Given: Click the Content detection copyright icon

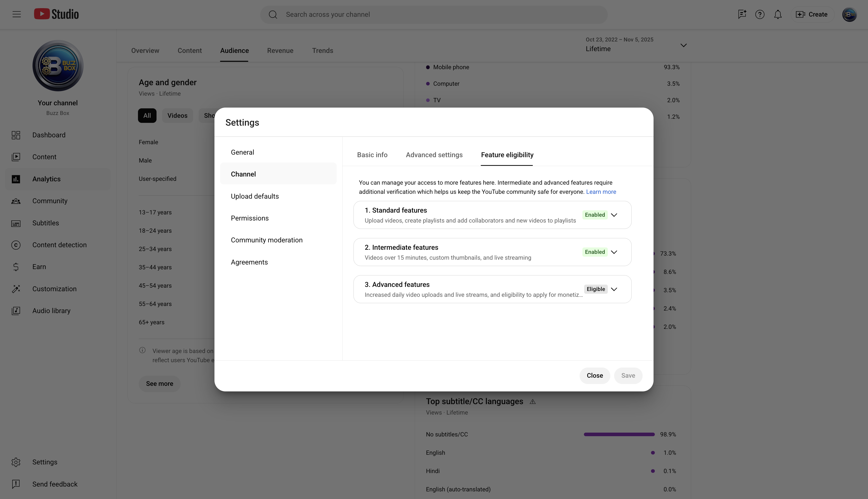Looking at the screenshot, I should [x=16, y=245].
